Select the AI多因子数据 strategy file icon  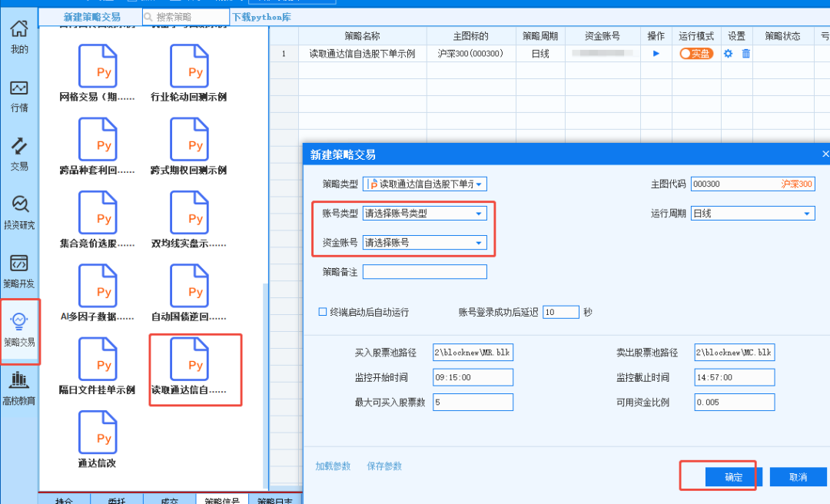98,286
